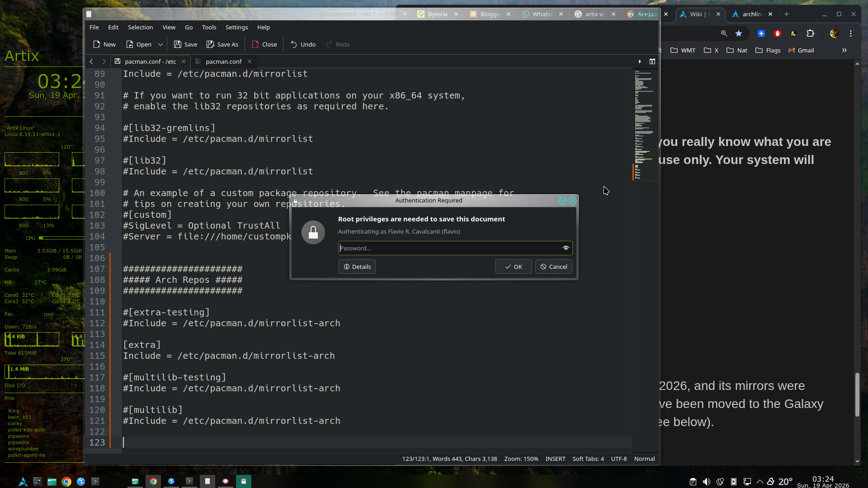The image size is (868, 488).
Task: Cancel the authentication dialog
Action: coord(553,267)
